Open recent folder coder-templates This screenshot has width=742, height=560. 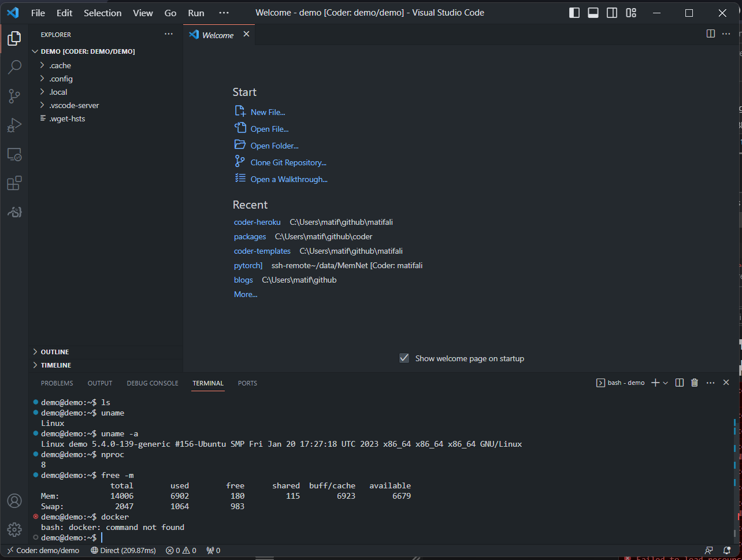262,251
